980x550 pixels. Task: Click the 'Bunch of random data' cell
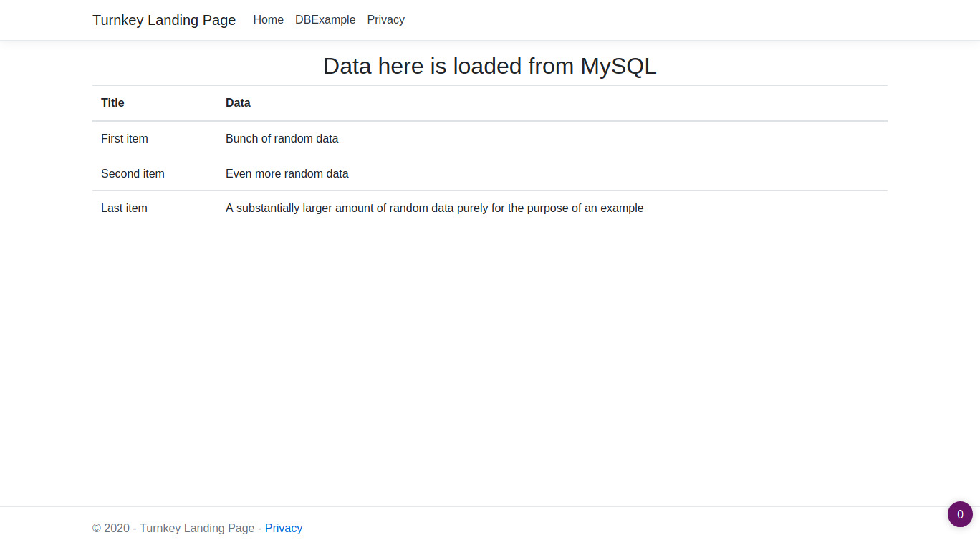[282, 138]
